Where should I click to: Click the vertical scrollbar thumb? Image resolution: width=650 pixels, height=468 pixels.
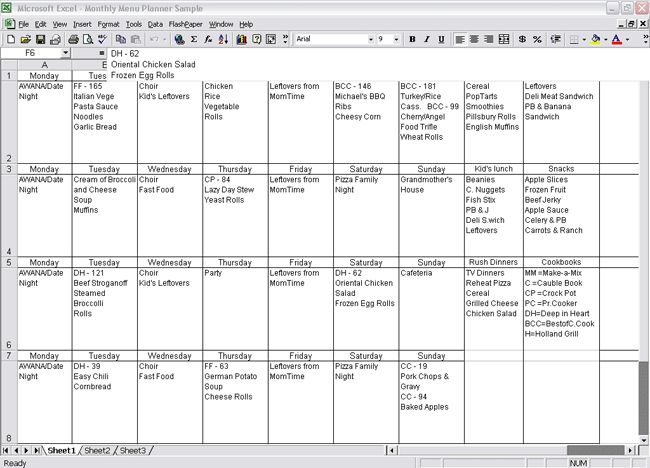tap(644, 398)
